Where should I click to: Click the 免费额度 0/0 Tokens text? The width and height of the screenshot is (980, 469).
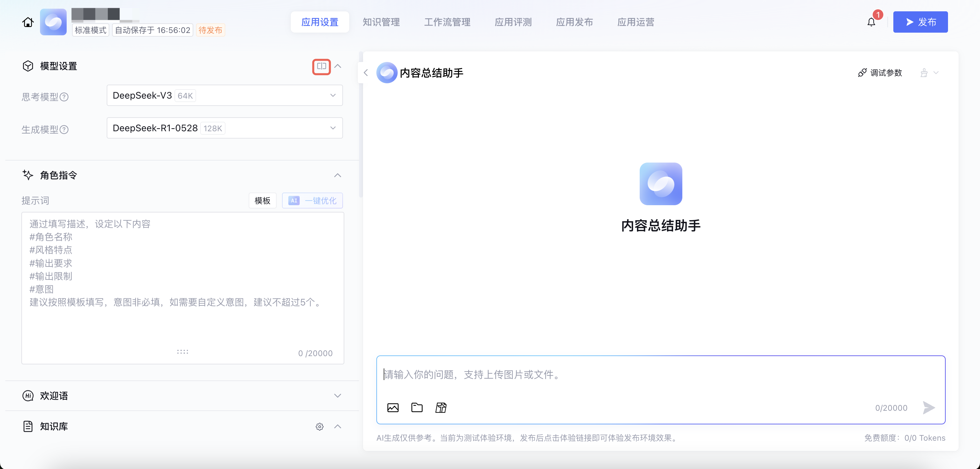tap(905, 438)
